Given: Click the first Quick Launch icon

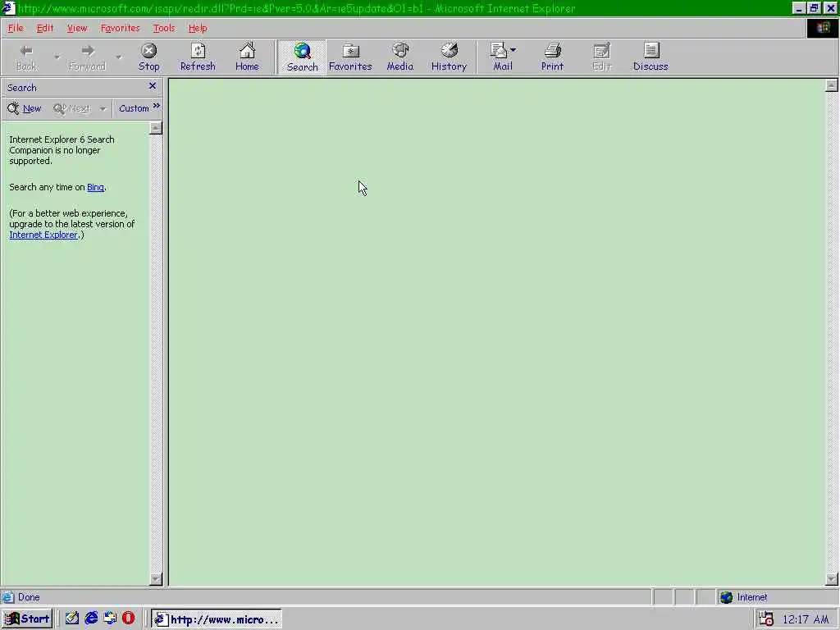Looking at the screenshot, I should click(72, 619).
